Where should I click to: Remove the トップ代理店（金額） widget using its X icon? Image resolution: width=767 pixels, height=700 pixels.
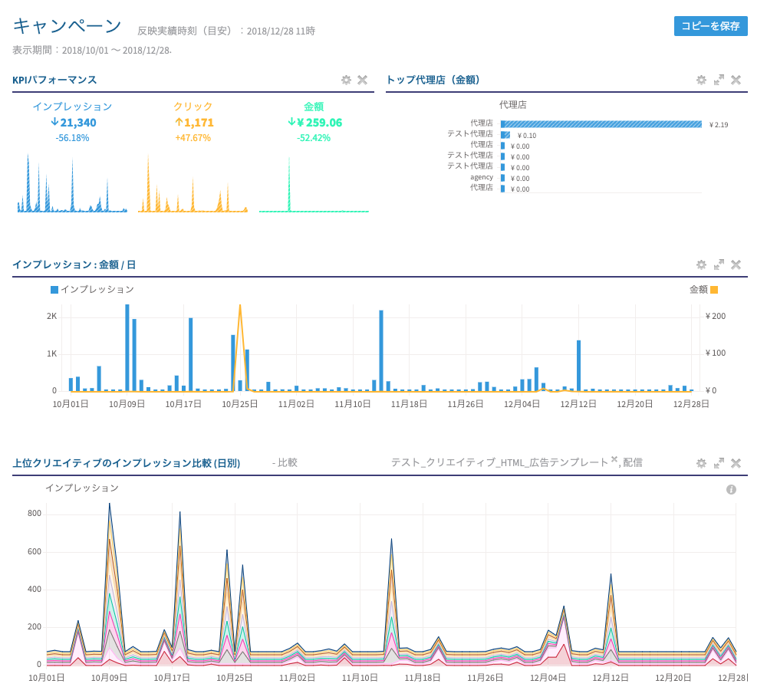click(x=736, y=80)
